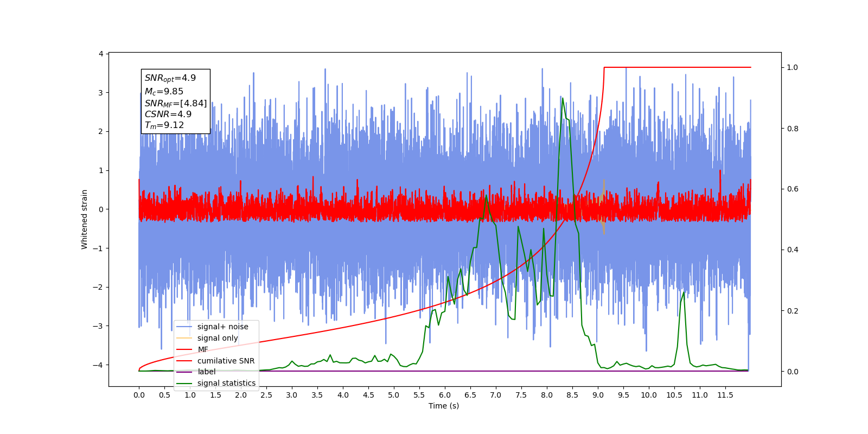The width and height of the screenshot is (868, 434).
Task: Click the 'MF' legend entry
Action: (192, 349)
